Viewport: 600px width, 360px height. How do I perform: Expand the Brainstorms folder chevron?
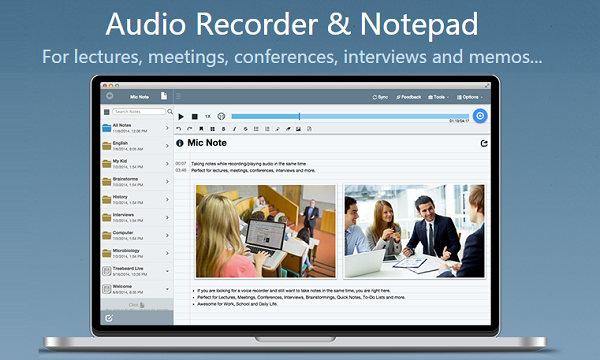tap(167, 182)
